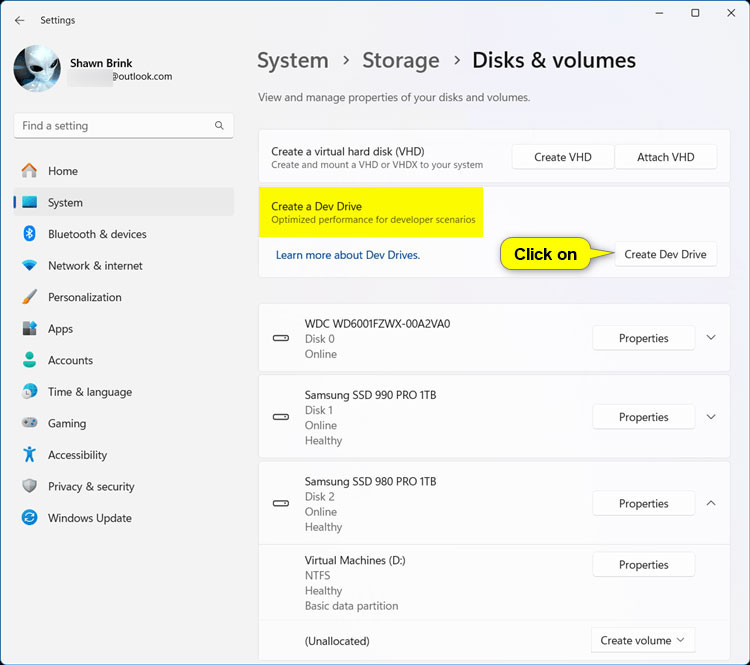The image size is (750, 665).
Task: Open Properties for Samsung SSD 990 PRO
Action: click(643, 417)
